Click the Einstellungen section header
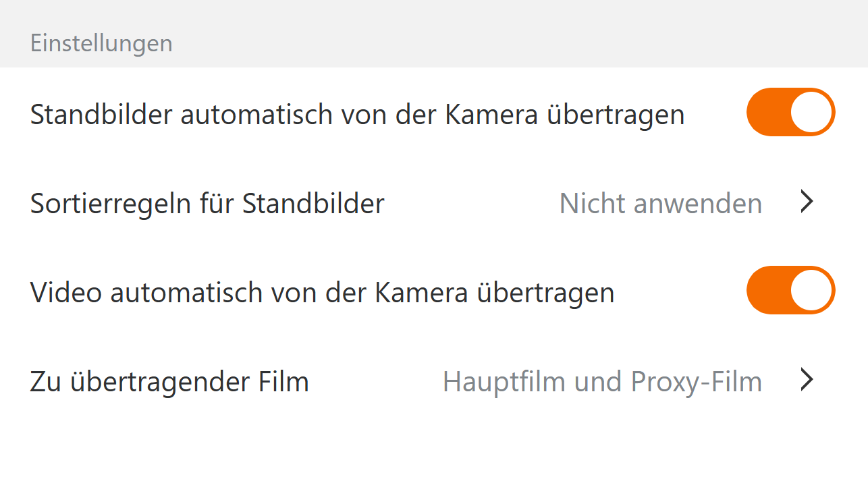 pos(101,44)
